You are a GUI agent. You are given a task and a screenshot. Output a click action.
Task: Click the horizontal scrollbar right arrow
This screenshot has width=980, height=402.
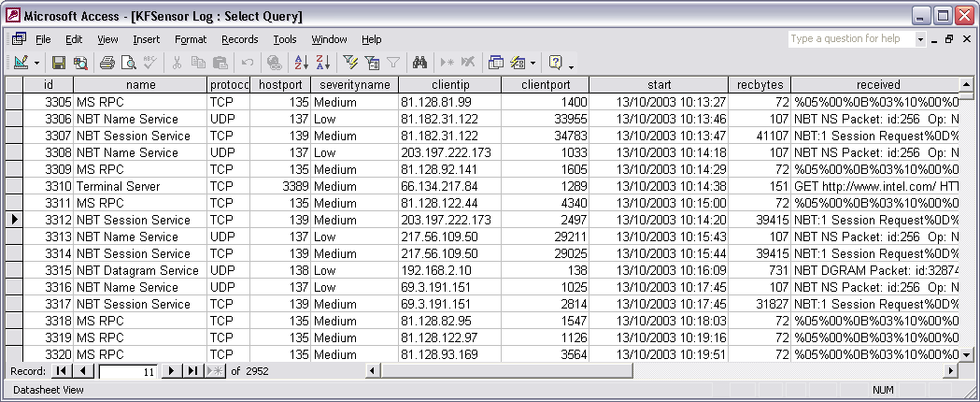pyautogui.click(x=951, y=371)
